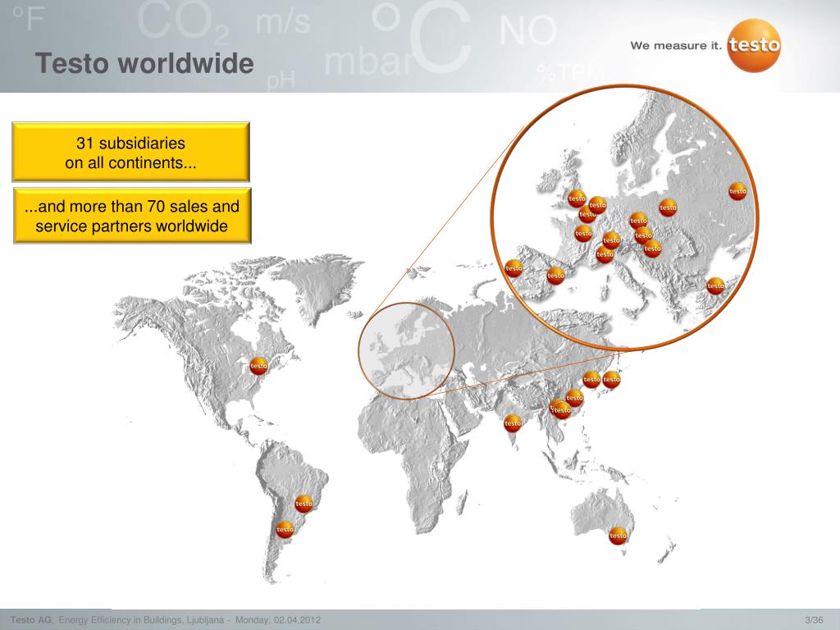Click the testo marker in Argentina
Viewport: 840px width, 630px height.
point(285,529)
